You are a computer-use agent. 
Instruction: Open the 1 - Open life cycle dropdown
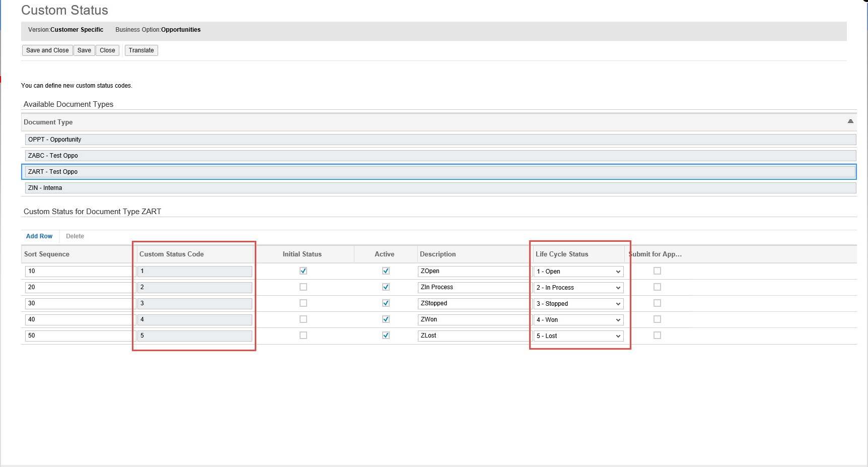coord(578,272)
